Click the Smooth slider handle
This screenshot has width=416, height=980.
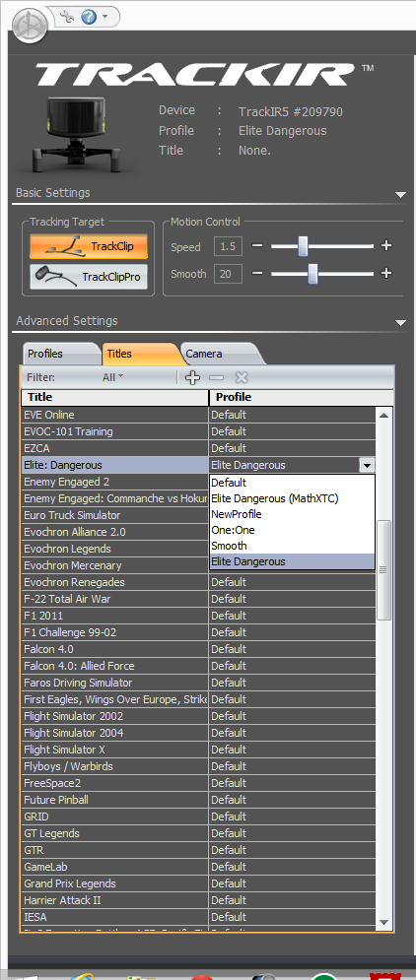(312, 273)
